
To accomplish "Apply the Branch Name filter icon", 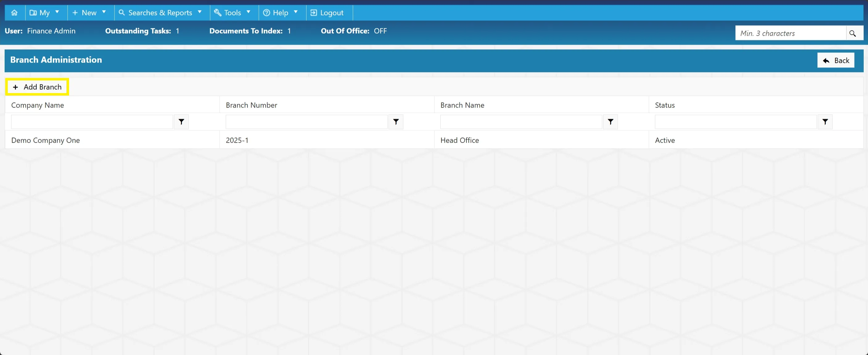I will [x=611, y=122].
